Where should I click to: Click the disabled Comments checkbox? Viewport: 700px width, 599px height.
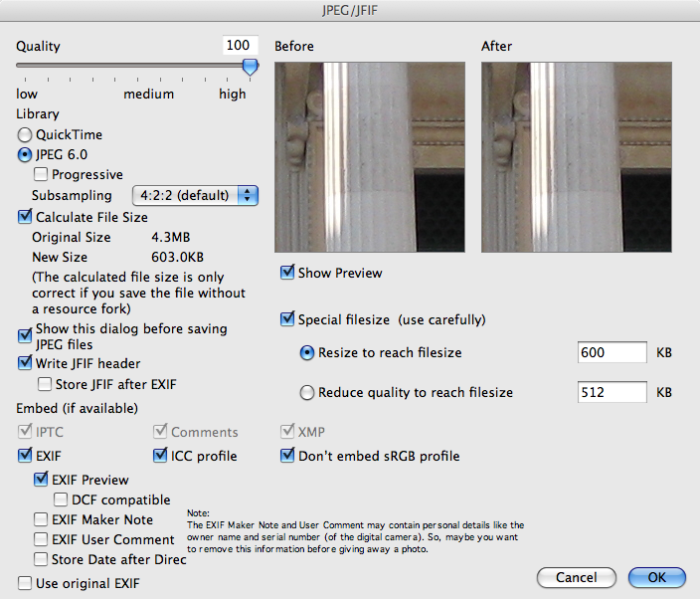[160, 432]
